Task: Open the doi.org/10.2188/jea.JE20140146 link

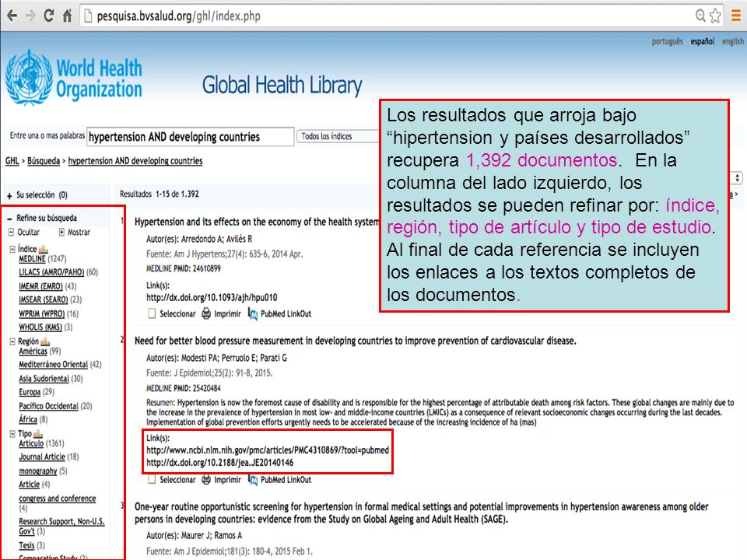Action: click(219, 463)
